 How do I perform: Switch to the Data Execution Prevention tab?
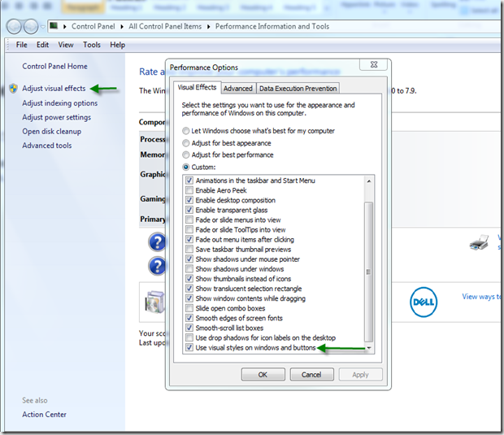point(298,89)
